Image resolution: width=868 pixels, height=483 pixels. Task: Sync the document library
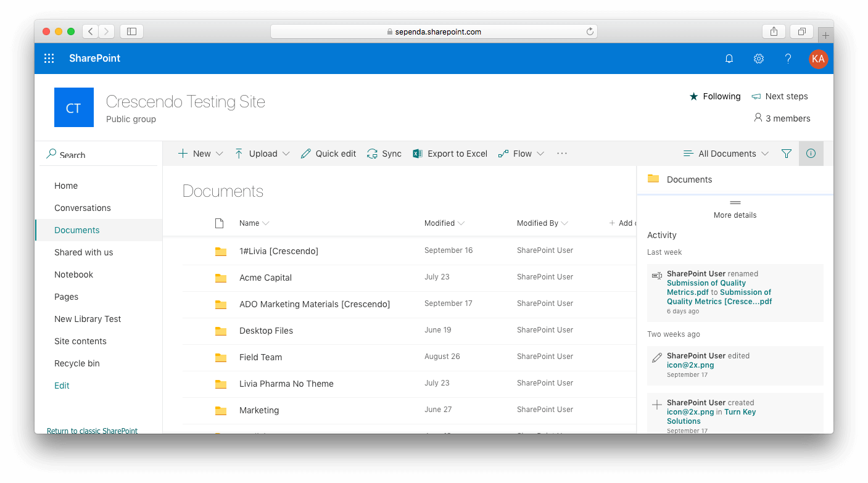[x=384, y=153]
